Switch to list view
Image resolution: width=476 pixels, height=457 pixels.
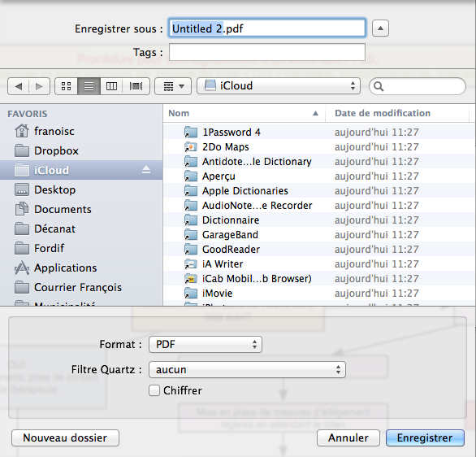click(x=89, y=86)
